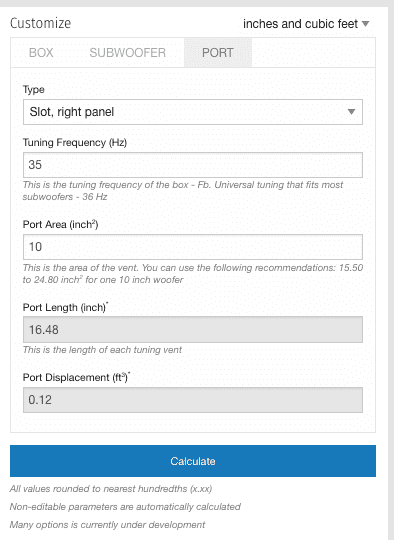Click the tuning frequency hint about 36 Hz
Viewport: 394px width, 540px height.
183,191
